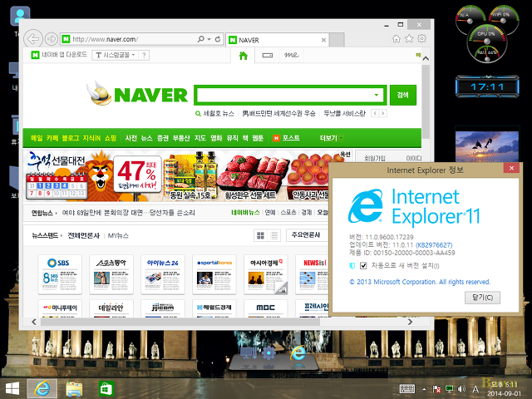This screenshot has height=399, width=532.
Task: Open the MBC newsstand tile
Action: [266, 308]
